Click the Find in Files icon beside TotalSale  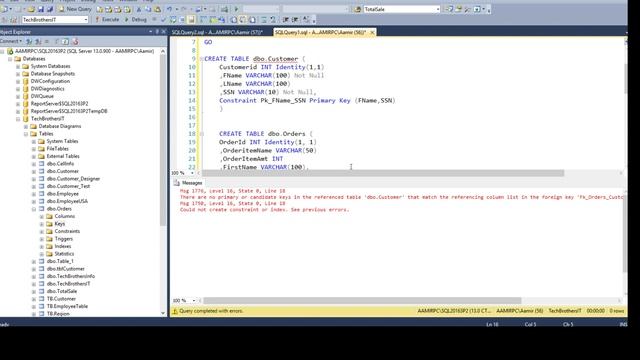[x=358, y=9]
